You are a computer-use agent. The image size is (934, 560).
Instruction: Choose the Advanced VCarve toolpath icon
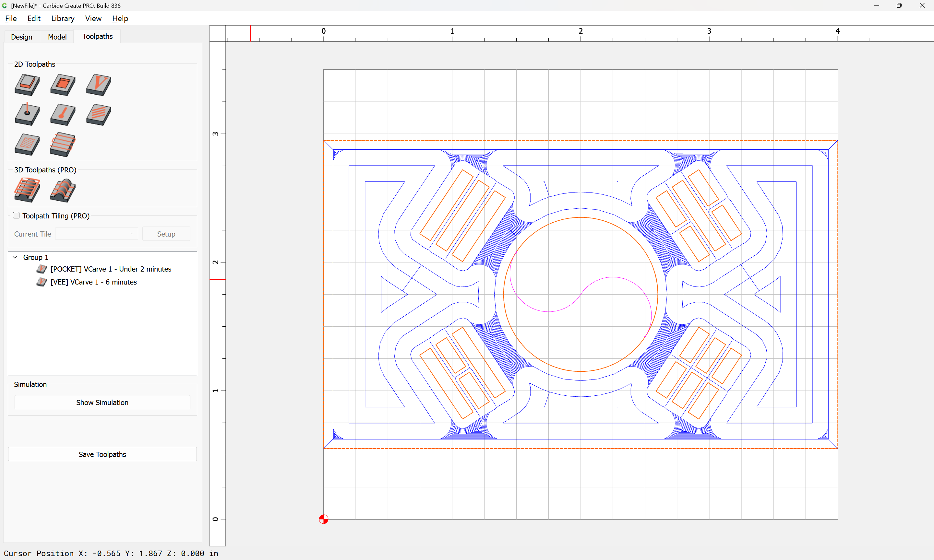point(27,144)
